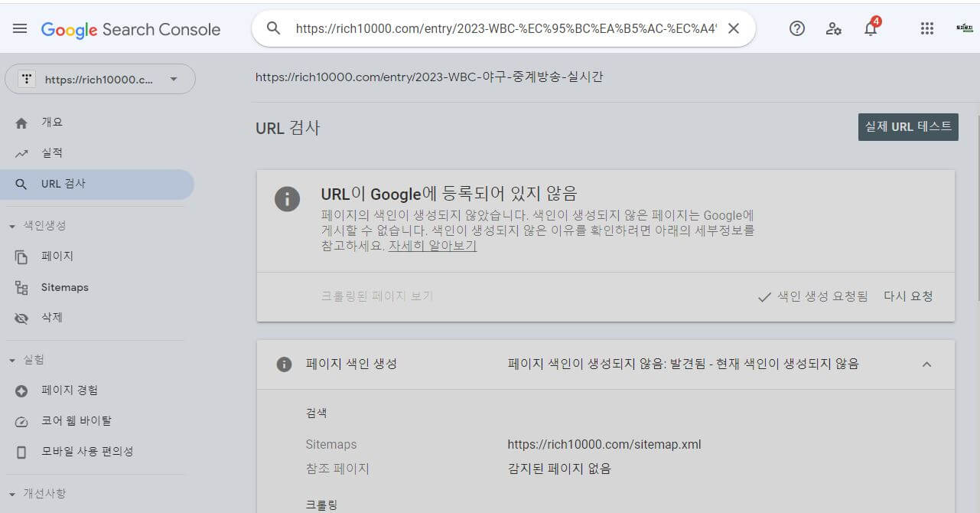The height and width of the screenshot is (513, 980).
Task: Click the info icon in the URL status card
Action: coord(288,199)
